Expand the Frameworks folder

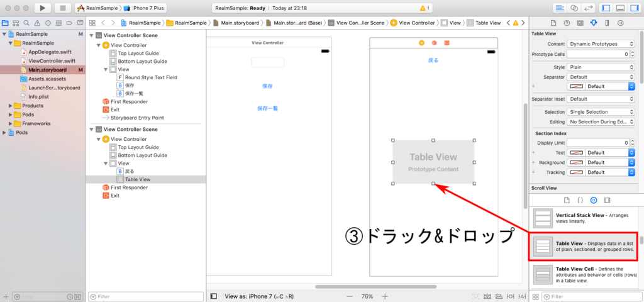pos(11,123)
